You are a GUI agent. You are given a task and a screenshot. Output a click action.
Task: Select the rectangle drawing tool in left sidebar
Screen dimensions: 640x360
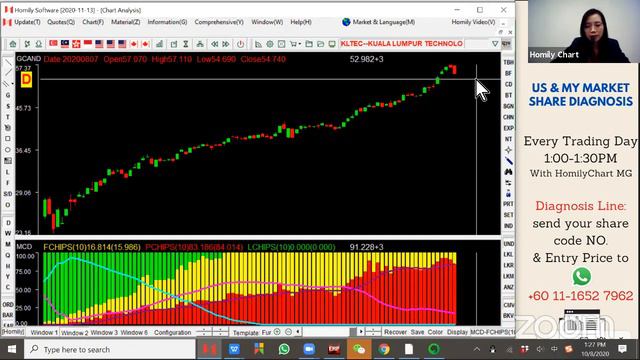(x=8, y=139)
